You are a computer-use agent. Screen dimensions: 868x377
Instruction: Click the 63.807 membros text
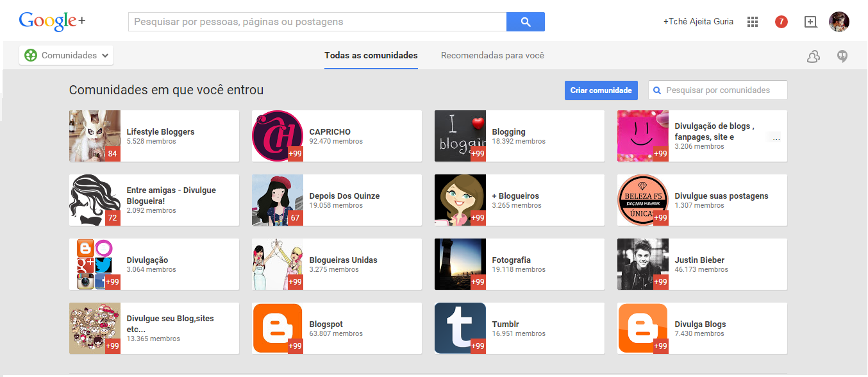336,333
